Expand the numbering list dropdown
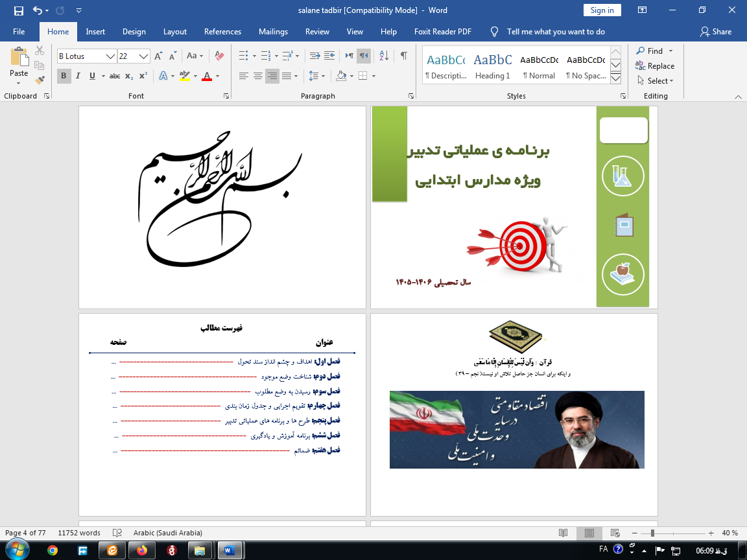The height and width of the screenshot is (560, 747). pyautogui.click(x=276, y=56)
